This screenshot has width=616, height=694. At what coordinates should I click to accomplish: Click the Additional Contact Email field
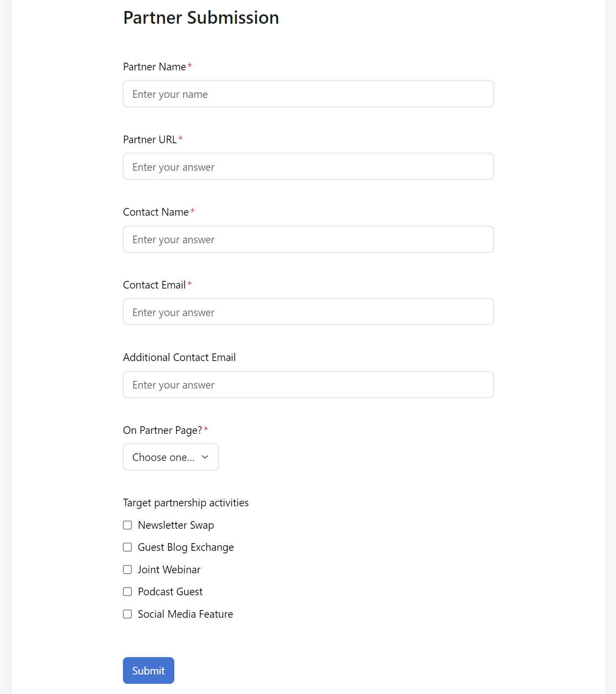[x=308, y=385]
